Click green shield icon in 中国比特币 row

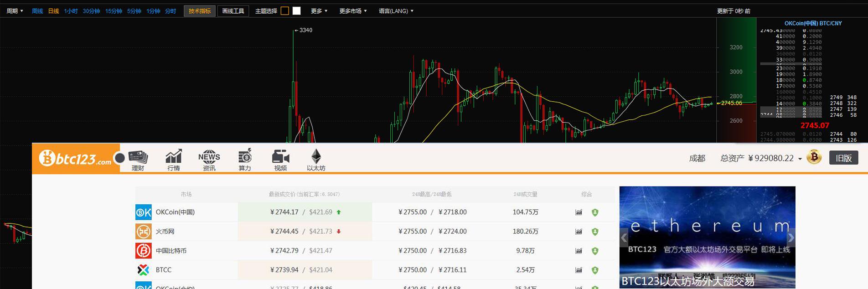click(595, 251)
